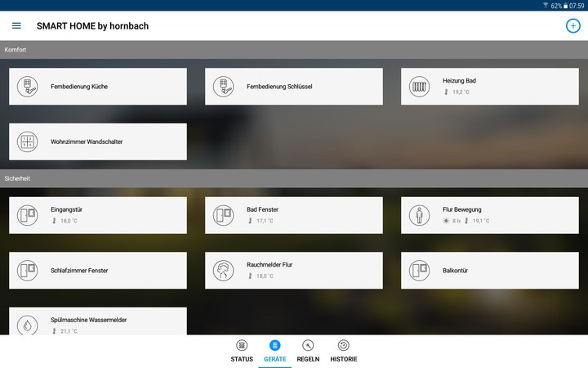Open the Spülmaschine Wassermelder device card
Image resolution: width=588 pixels, height=368 pixels.
98,321
